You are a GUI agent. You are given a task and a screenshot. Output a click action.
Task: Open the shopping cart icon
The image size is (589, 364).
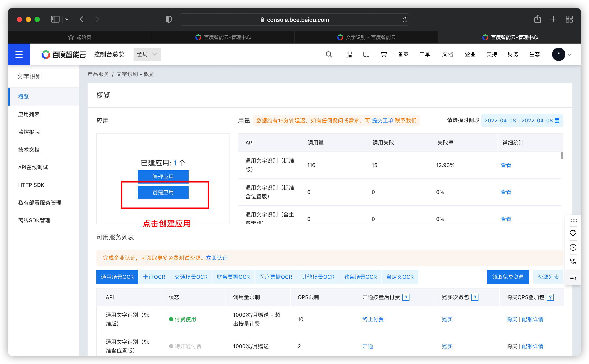point(384,54)
